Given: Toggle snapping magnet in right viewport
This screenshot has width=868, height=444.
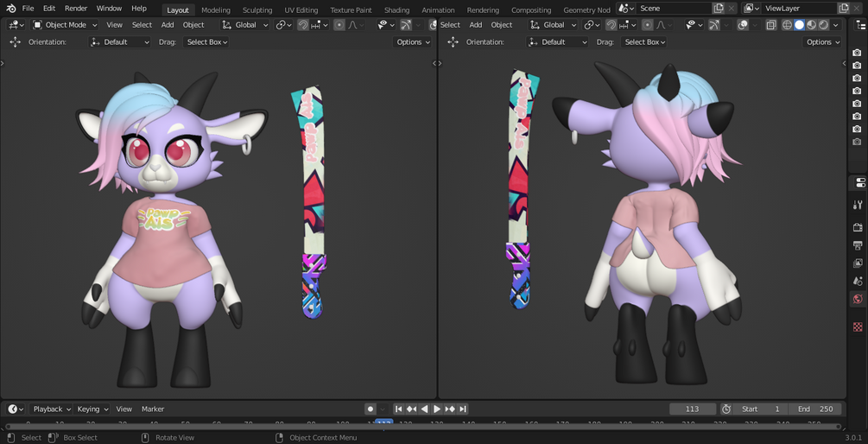Looking at the screenshot, I should tap(611, 25).
